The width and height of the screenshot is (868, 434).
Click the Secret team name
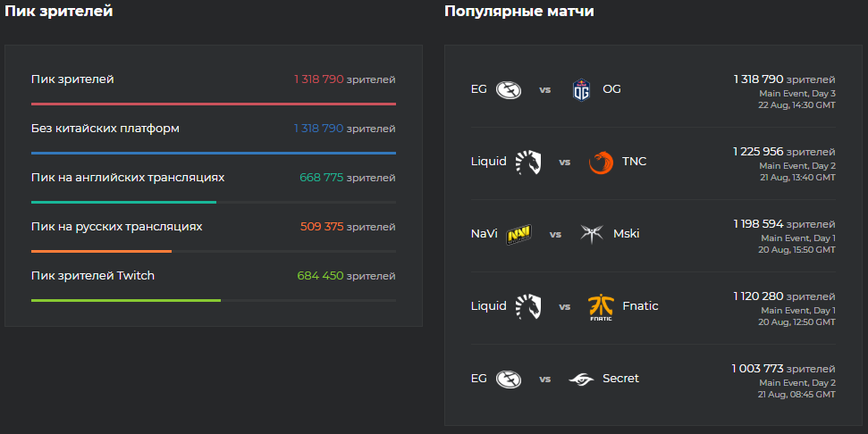click(x=620, y=379)
